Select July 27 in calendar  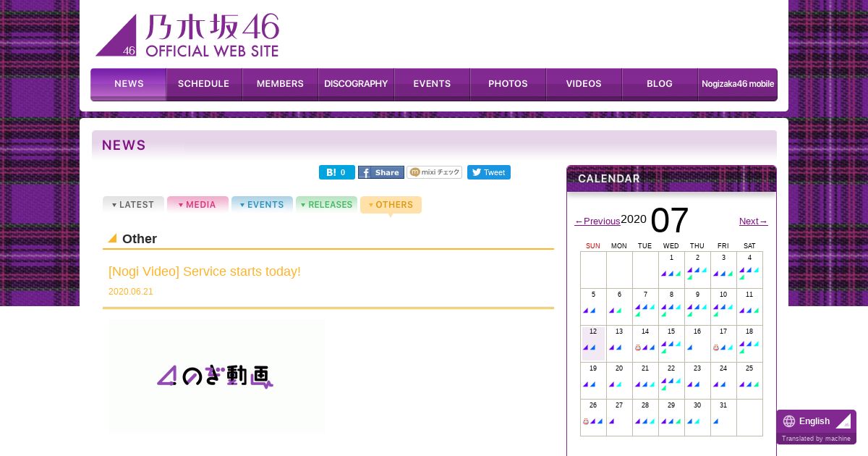coord(619,418)
